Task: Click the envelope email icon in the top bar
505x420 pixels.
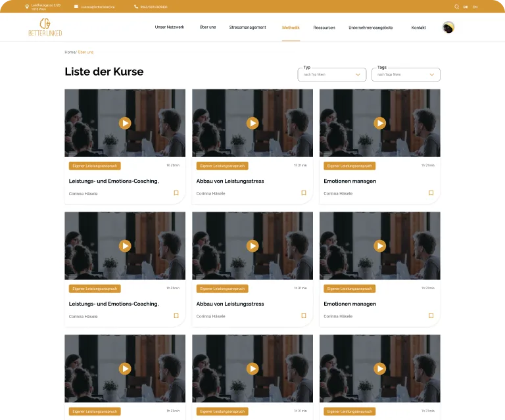Action: [x=76, y=7]
